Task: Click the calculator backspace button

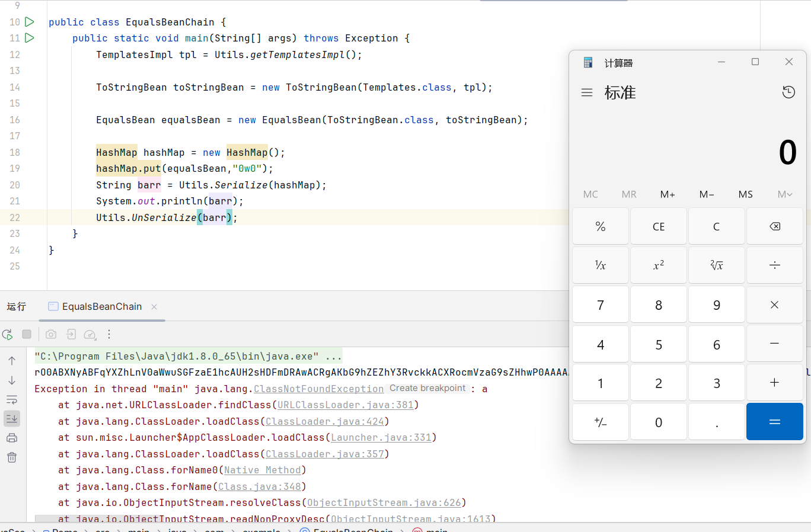Action: [x=775, y=226]
